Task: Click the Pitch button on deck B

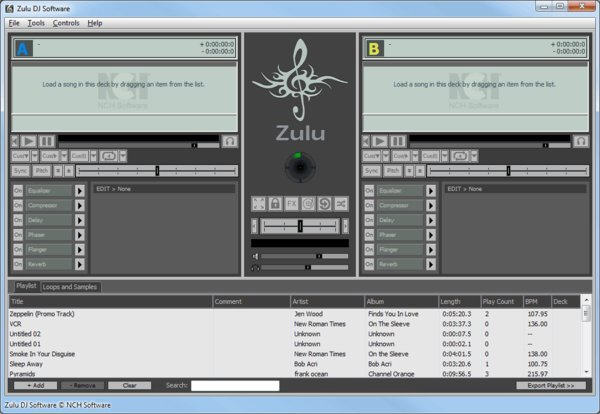Action: point(393,171)
